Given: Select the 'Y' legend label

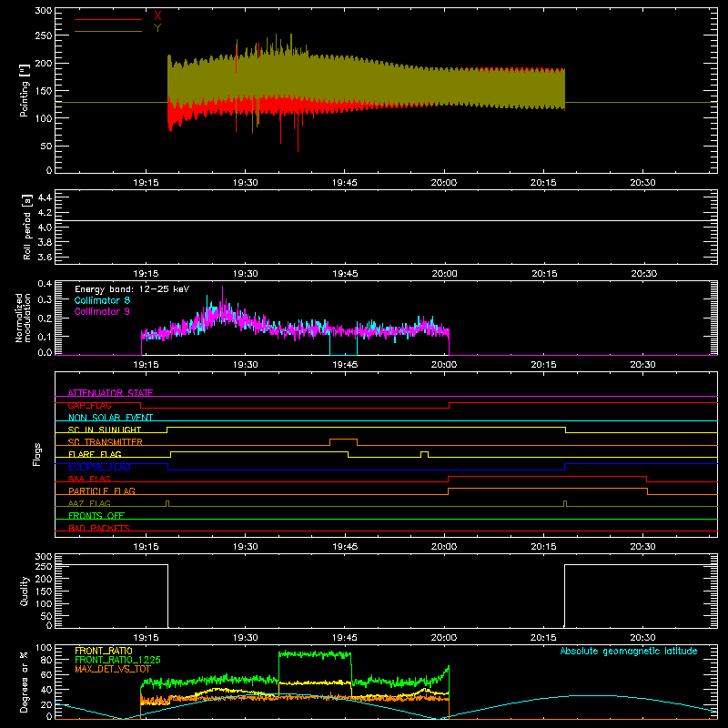Looking at the screenshot, I should (157, 28).
